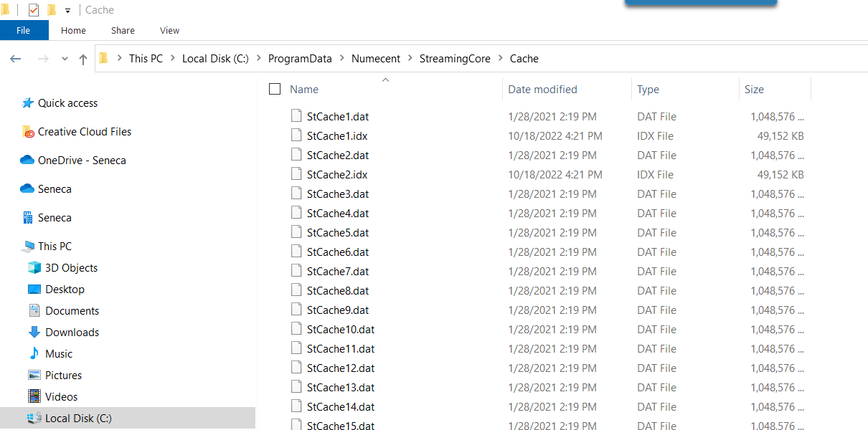Expand the Customize Quick Access Toolbar dropdown
868x430 pixels.
67,11
